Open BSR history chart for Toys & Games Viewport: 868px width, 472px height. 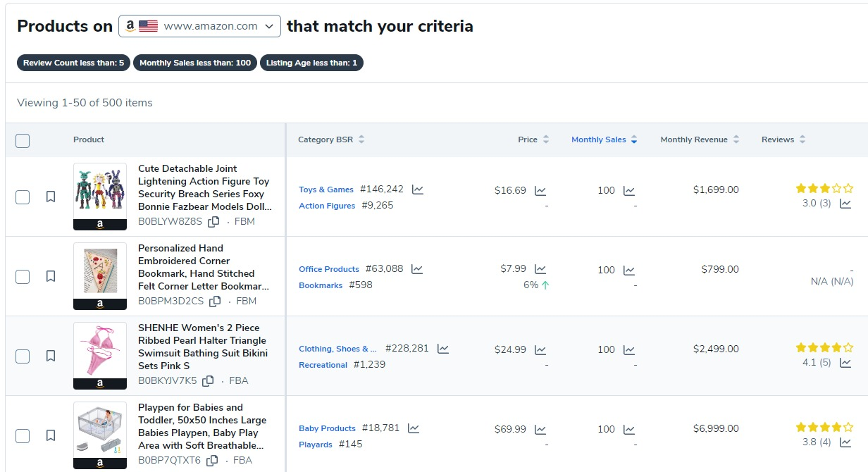[418, 190]
